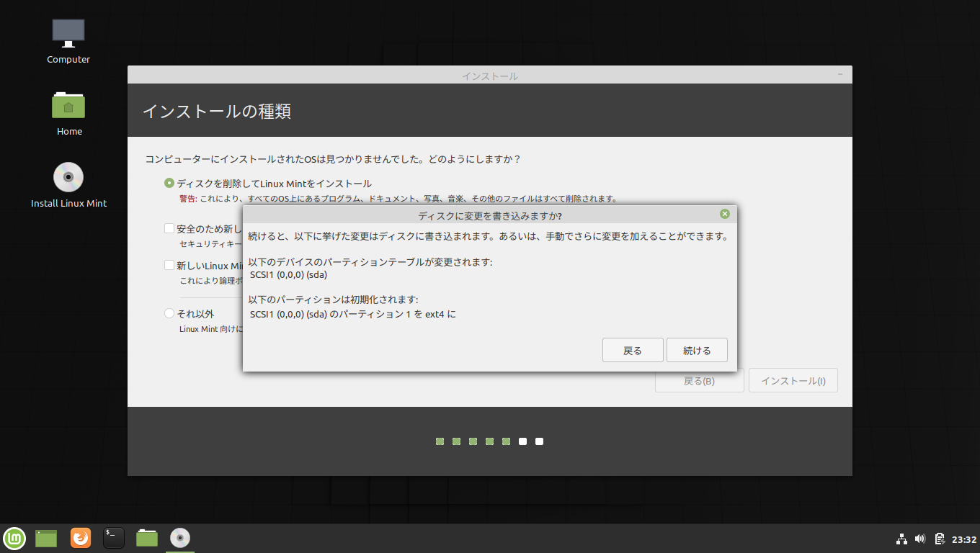Viewport: 980px width, 553px height.
Task: Minimize the インストール window
Action: pyautogui.click(x=840, y=75)
